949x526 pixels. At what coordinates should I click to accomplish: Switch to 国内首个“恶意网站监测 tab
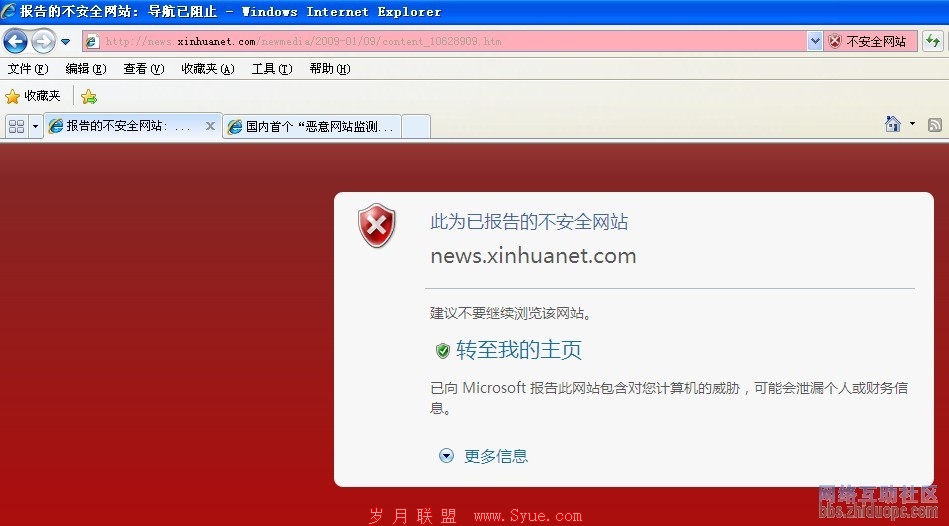[312, 126]
